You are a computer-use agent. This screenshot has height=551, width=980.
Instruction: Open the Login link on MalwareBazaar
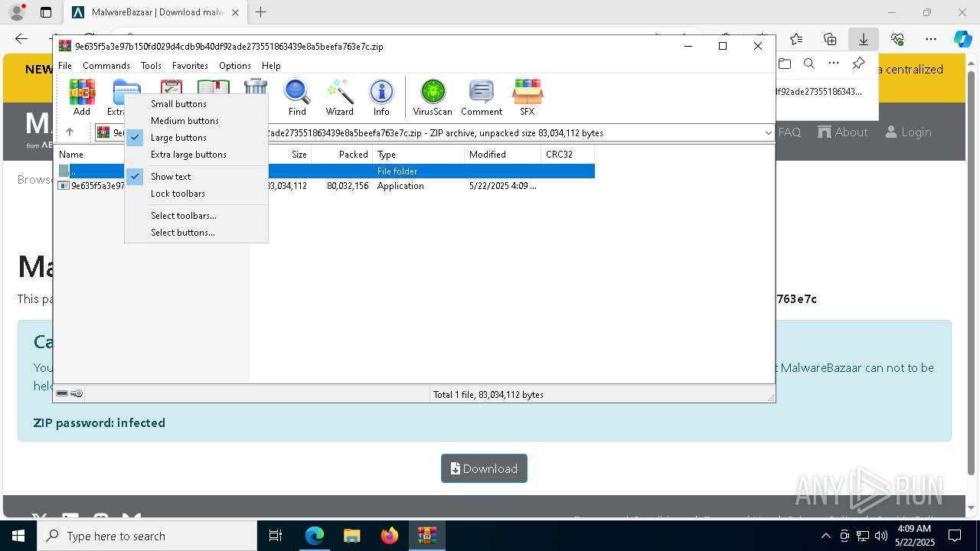click(908, 132)
